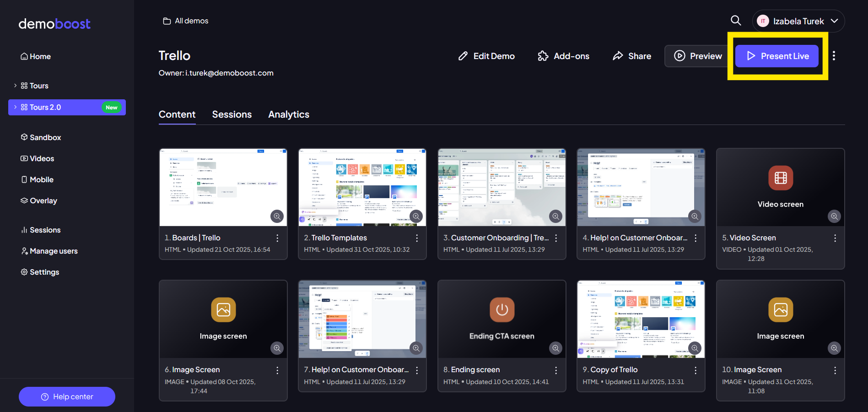Open the Boards | Trello screen thumbnail
Image resolution: width=868 pixels, height=412 pixels.
tap(223, 187)
